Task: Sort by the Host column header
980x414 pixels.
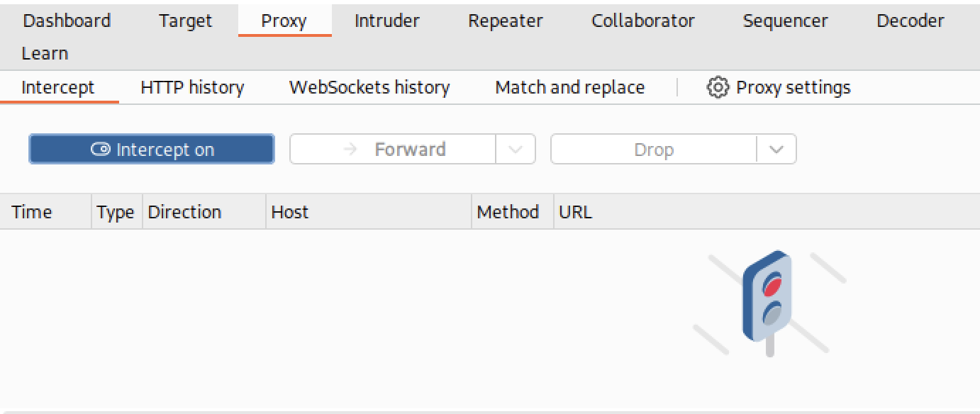Action: point(369,212)
